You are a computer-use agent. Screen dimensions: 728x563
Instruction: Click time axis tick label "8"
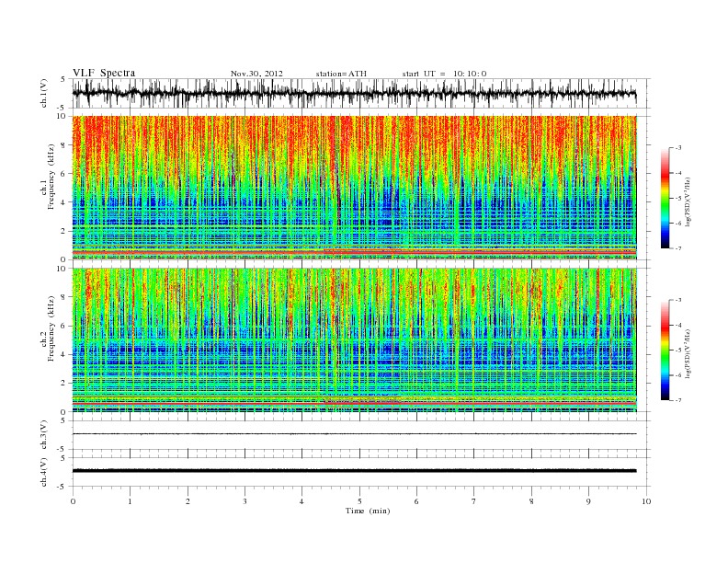pyautogui.click(x=531, y=501)
